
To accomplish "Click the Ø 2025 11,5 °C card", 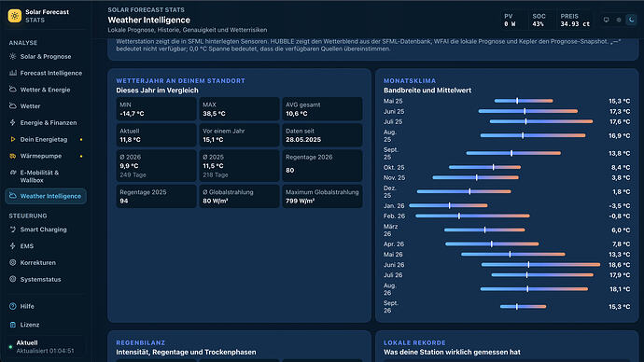I will point(239,165).
